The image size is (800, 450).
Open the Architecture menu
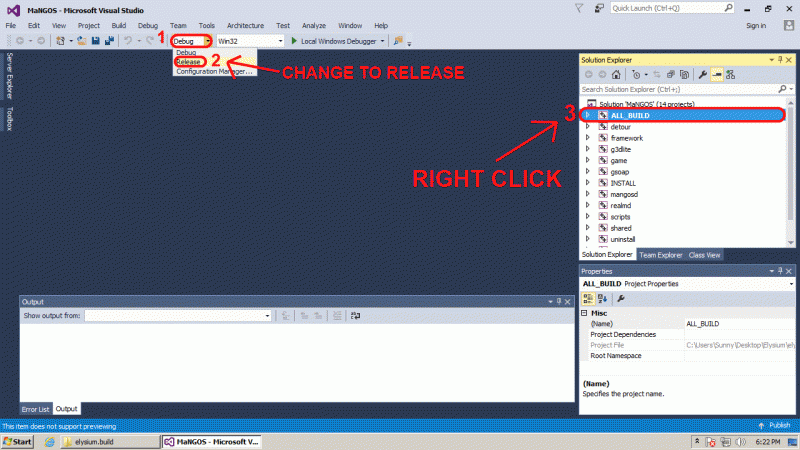pos(245,26)
